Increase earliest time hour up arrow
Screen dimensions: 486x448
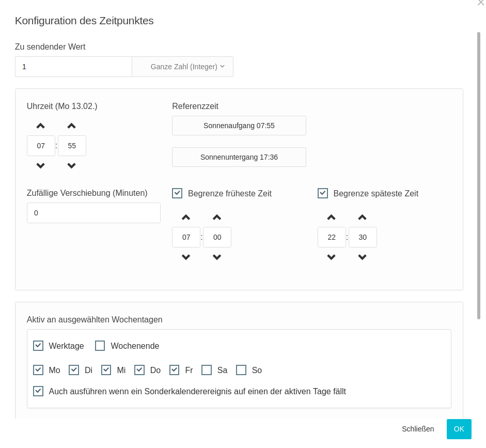pos(186,217)
